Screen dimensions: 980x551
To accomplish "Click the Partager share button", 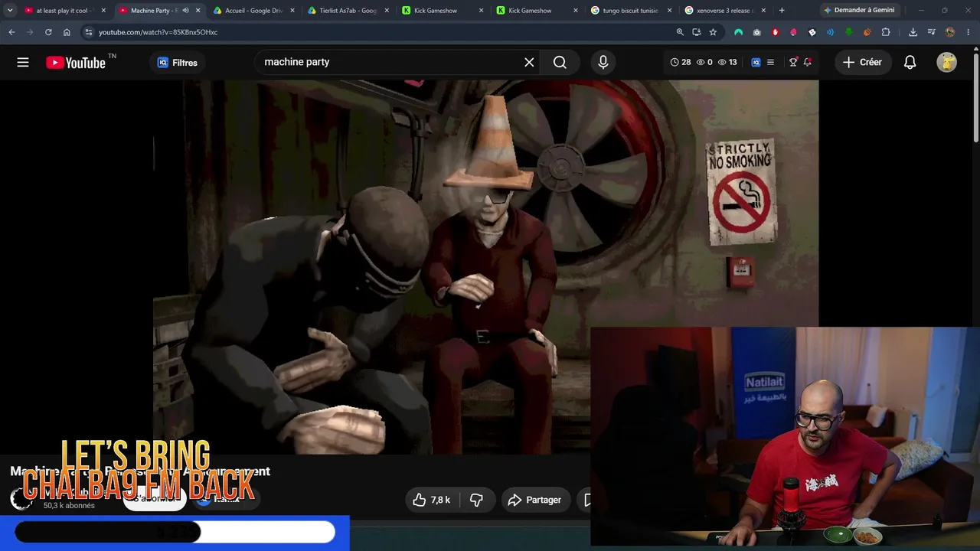I will point(535,500).
